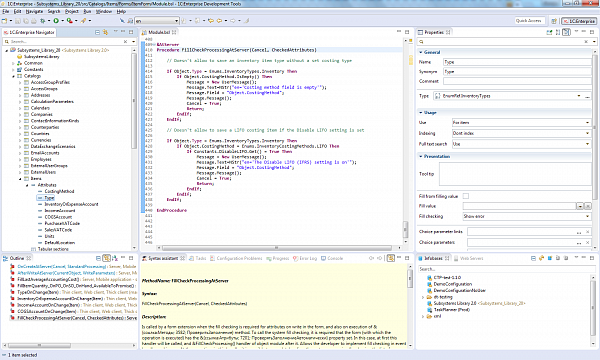Click the Properties search magnifier icon
The image size is (600, 360).
click(422, 42)
